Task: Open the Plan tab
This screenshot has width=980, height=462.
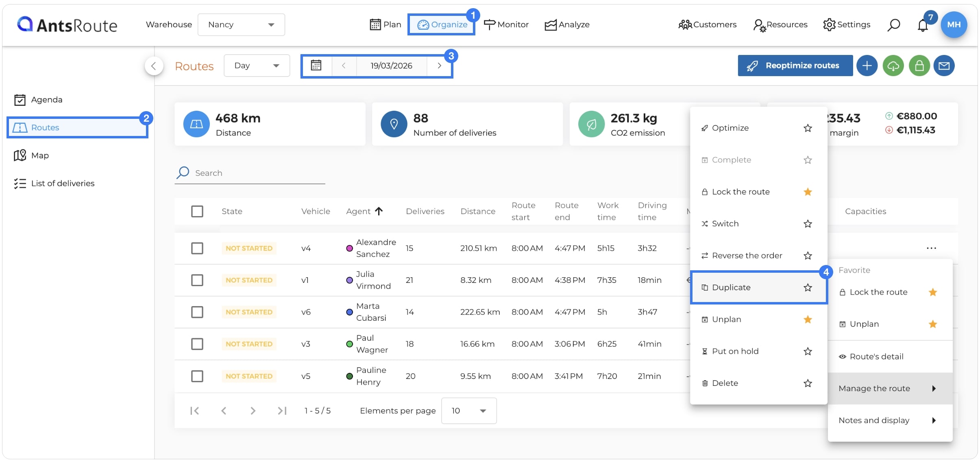Action: pyautogui.click(x=385, y=24)
